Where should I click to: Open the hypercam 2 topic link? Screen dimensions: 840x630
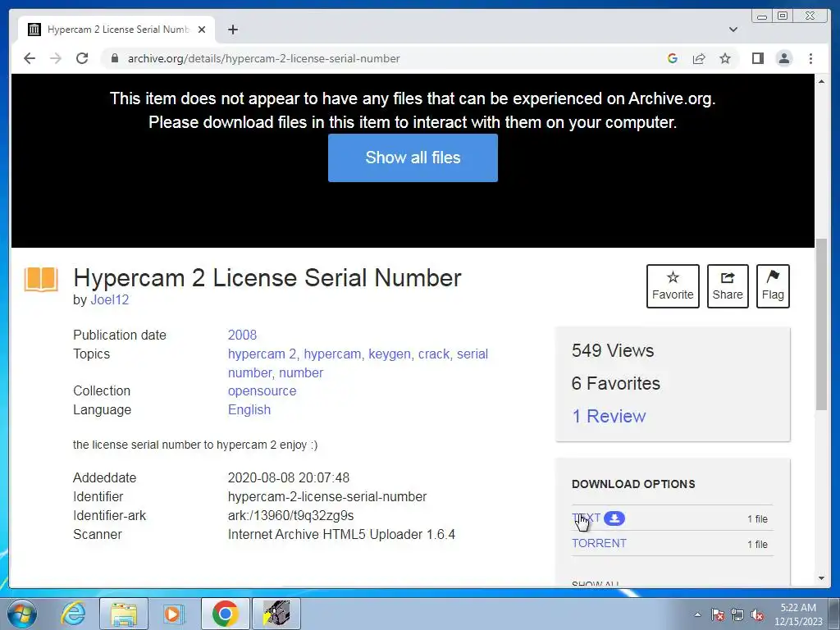[262, 354]
